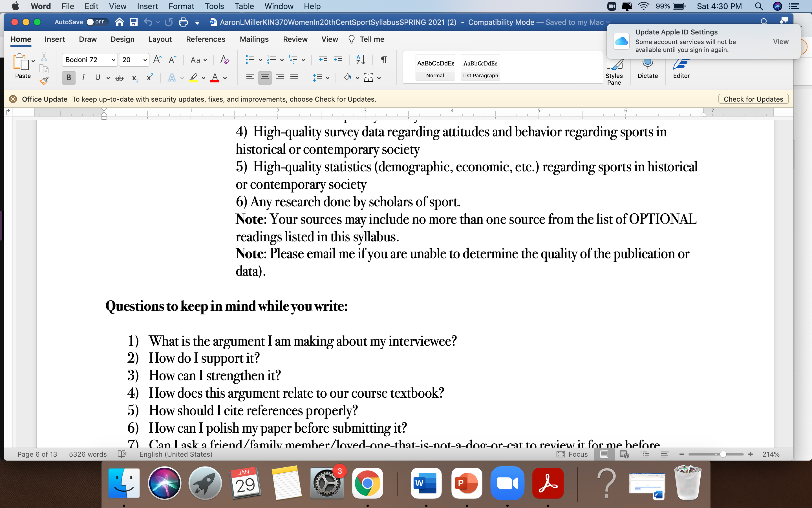
Task: Open the Bodoni 72 font name dropdown
Action: point(113,60)
